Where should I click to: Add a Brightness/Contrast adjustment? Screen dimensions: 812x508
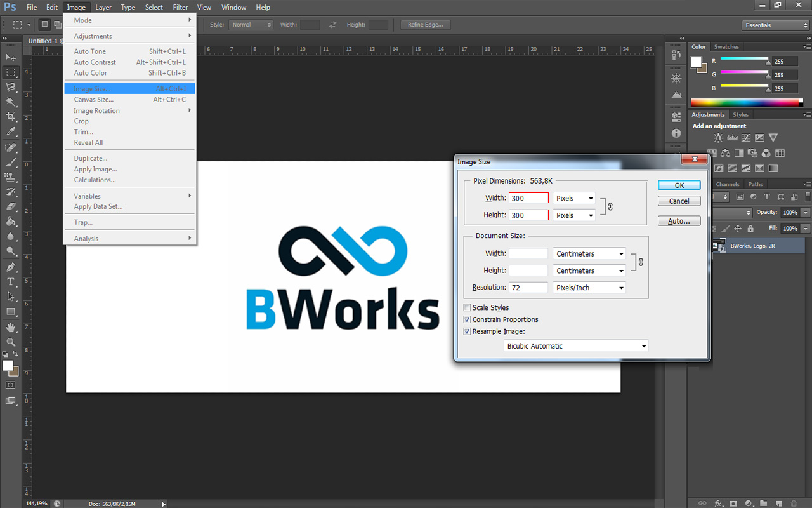[x=718, y=138]
